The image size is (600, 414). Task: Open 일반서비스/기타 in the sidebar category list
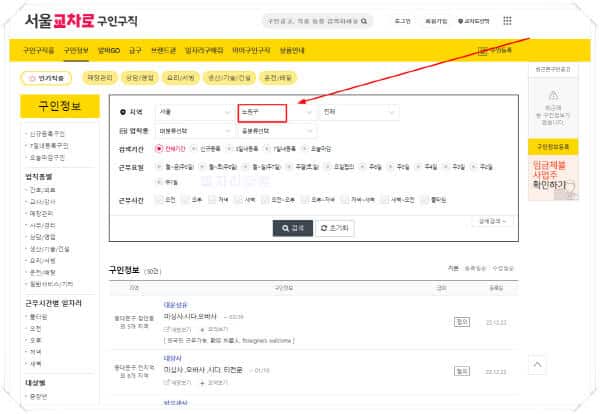[51, 284]
